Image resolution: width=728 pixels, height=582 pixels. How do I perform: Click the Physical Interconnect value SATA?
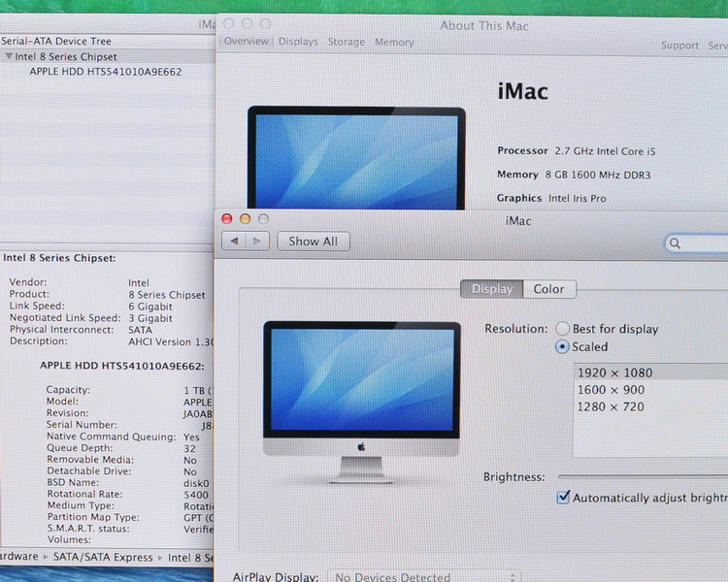(140, 330)
